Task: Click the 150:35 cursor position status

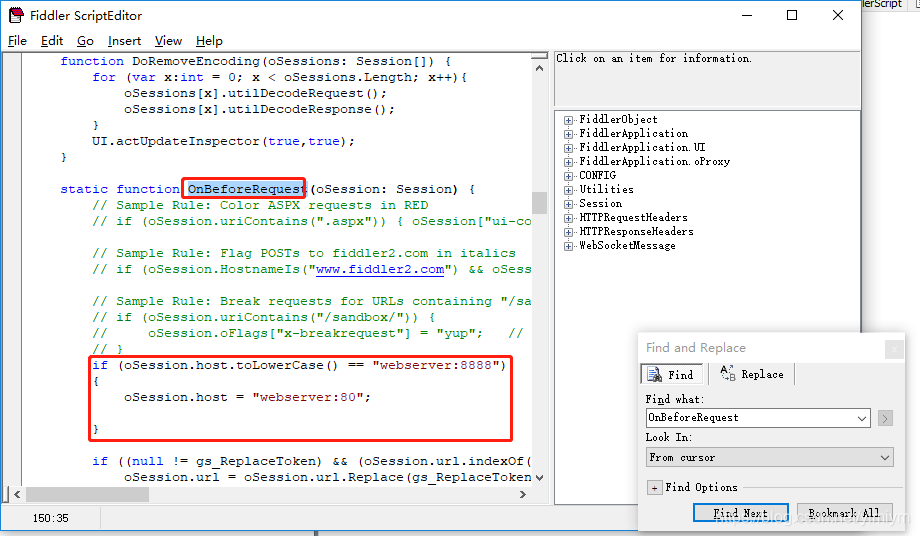Action: coord(50,518)
